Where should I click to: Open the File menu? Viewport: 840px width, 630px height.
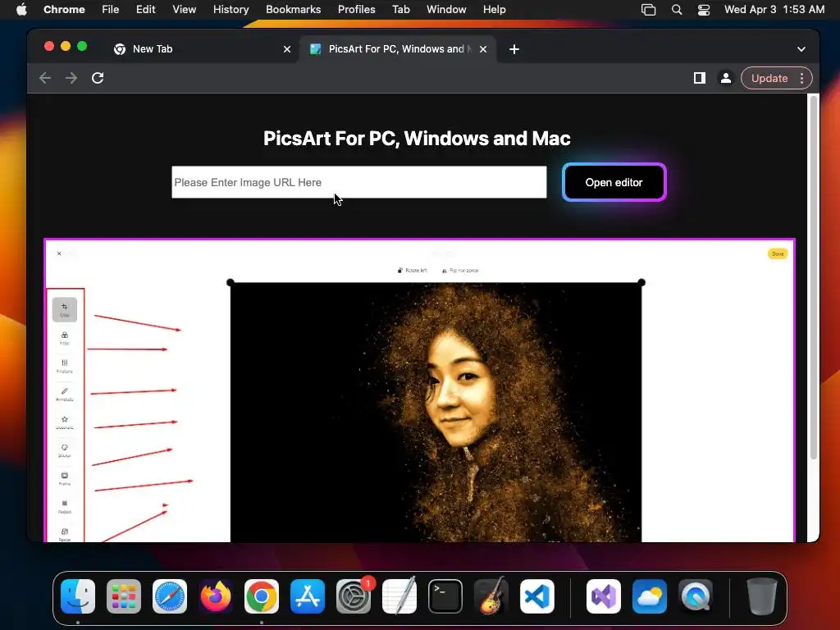point(111,10)
